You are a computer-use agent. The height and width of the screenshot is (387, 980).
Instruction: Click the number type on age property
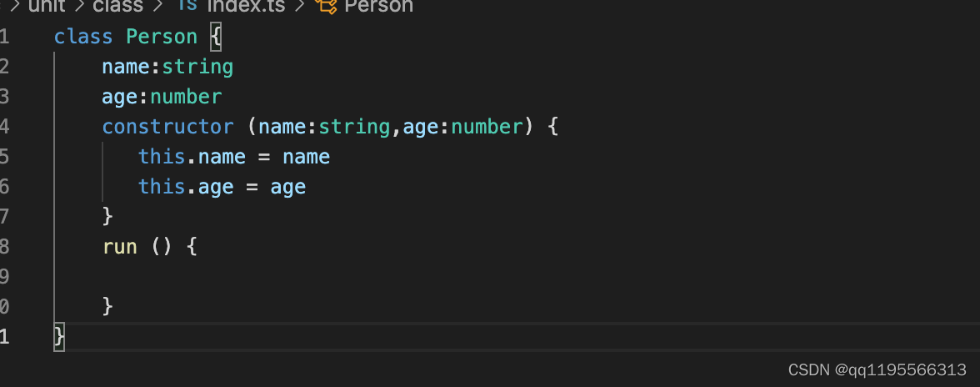[187, 97]
